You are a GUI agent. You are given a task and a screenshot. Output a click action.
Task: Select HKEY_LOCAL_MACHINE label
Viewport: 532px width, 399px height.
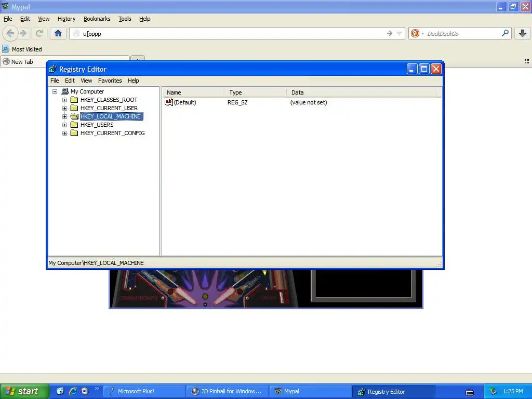tap(111, 116)
